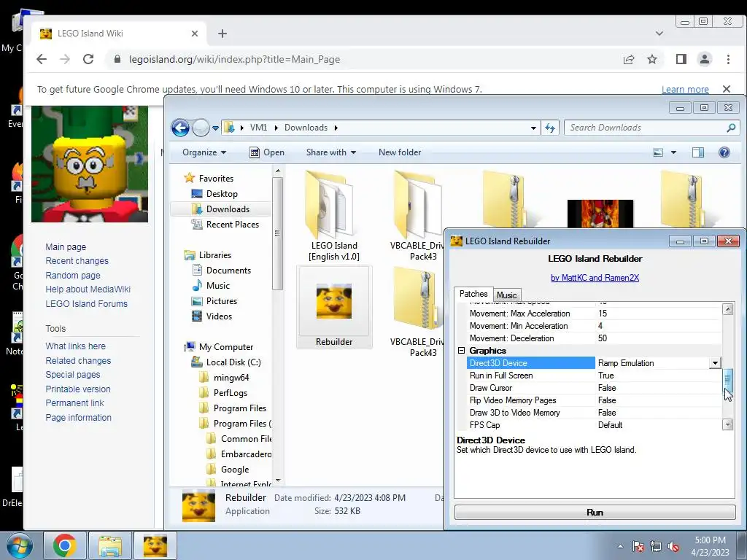Open the Chrome profile avatar
747x560 pixels.
click(705, 59)
